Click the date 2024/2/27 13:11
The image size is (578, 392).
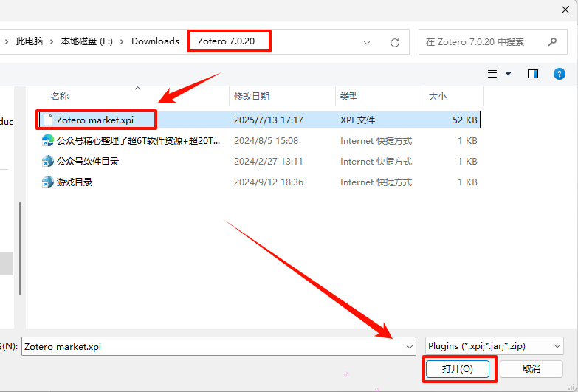[x=269, y=161]
